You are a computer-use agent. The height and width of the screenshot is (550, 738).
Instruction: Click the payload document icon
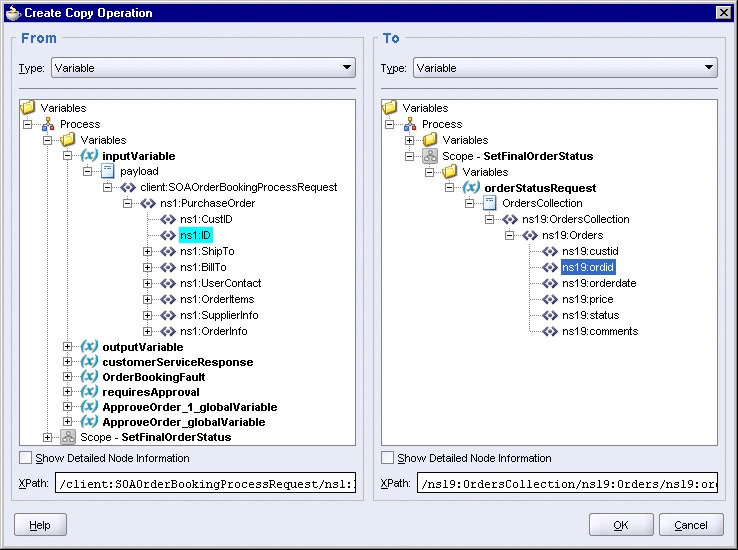108,171
